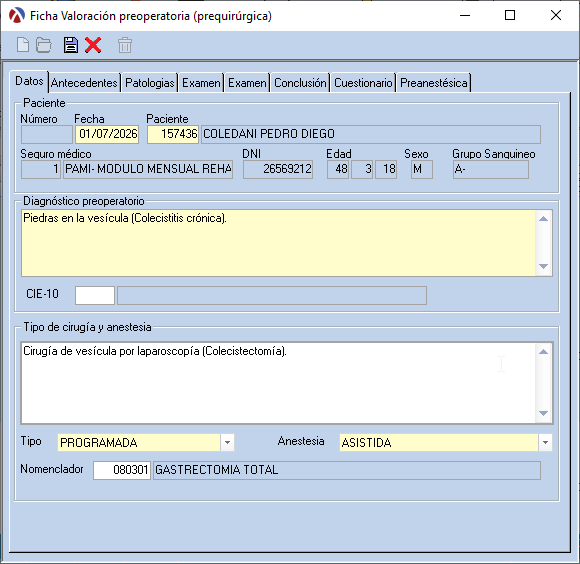This screenshot has width=580, height=564.
Task: Expand the Tipo dropdown showing PROGRAMADA
Action: point(227,442)
